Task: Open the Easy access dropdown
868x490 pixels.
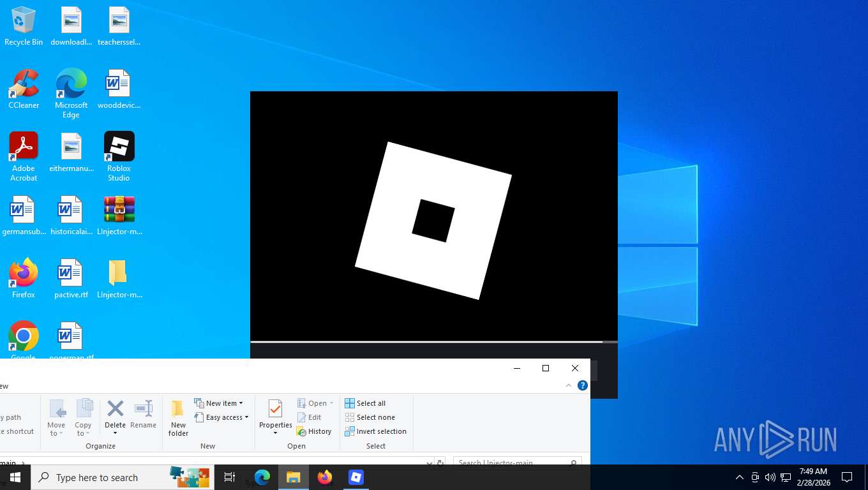Action: [x=221, y=417]
